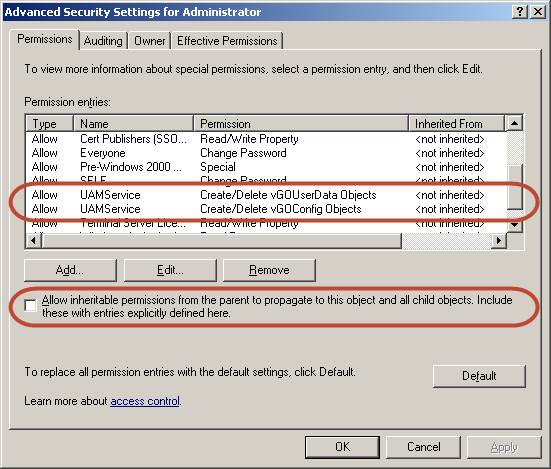Switch to the Auditing tab
The height and width of the screenshot is (469, 551).
[x=103, y=41]
